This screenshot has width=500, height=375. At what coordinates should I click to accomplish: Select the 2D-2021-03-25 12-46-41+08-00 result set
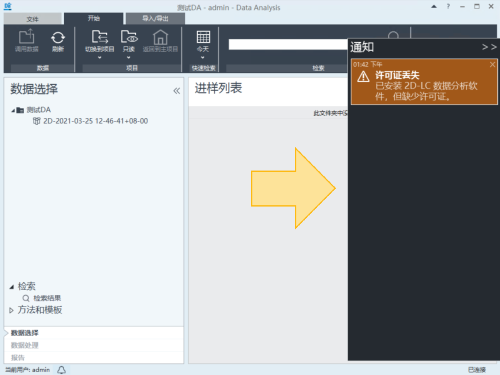click(96, 121)
